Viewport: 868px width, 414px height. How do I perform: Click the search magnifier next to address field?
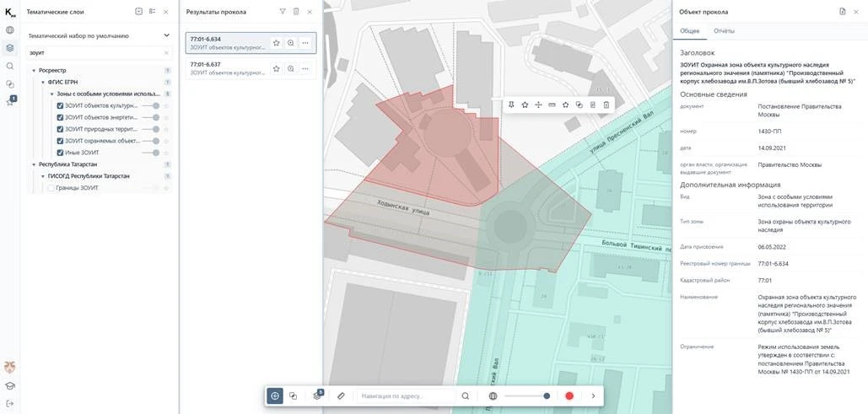[466, 395]
